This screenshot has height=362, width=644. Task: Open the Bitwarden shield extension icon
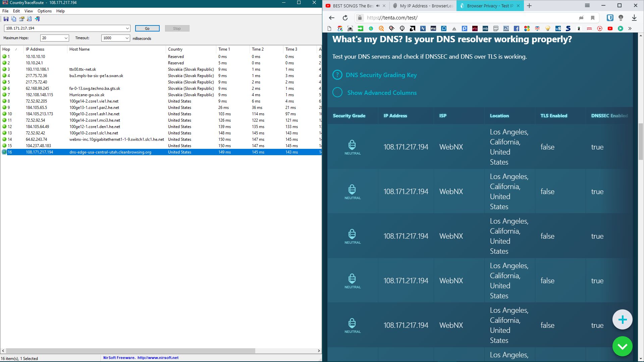click(610, 18)
